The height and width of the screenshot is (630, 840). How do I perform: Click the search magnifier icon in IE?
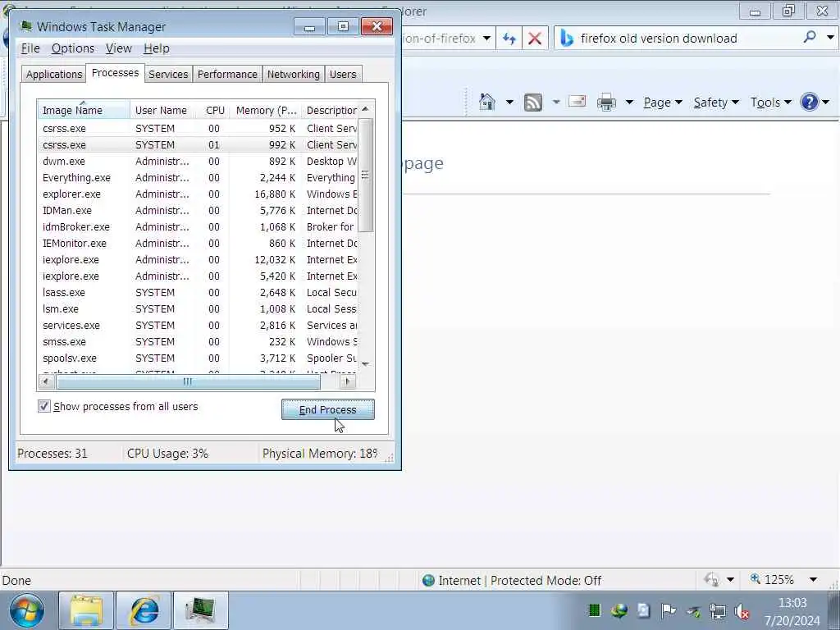point(810,37)
